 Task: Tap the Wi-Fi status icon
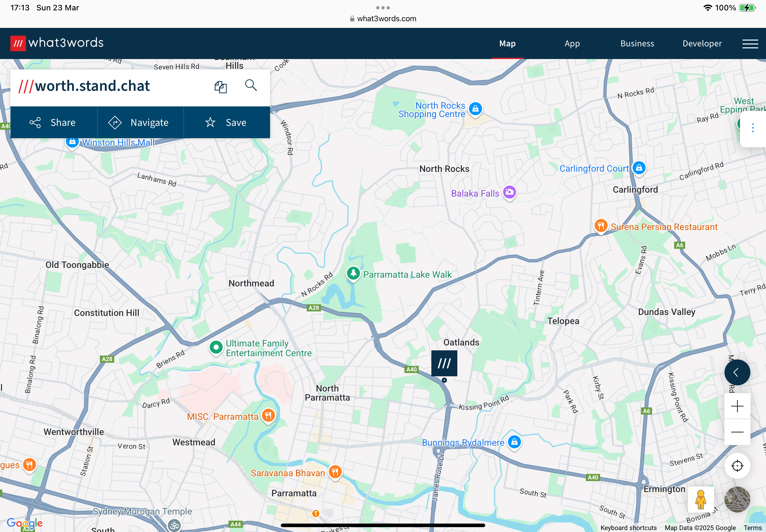707,8
